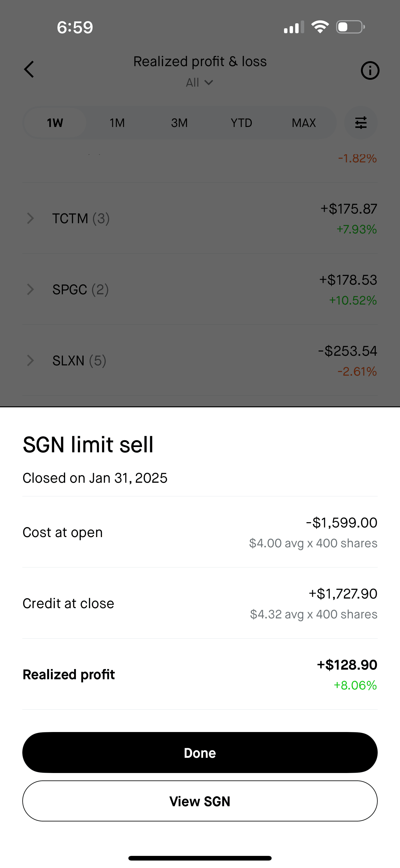The height and width of the screenshot is (868, 400).
Task: Tap the battery status icon
Action: 350,27
